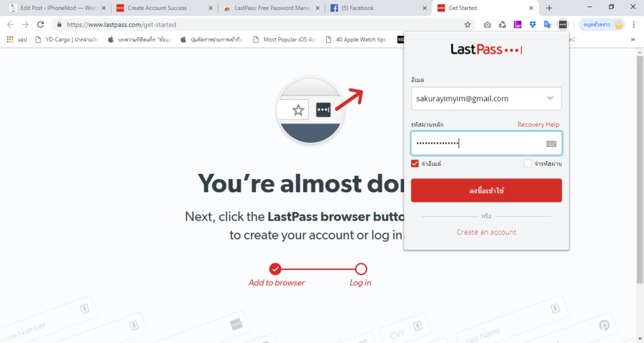644x343 pixels.
Task: Click the red log in button
Action: [486, 190]
